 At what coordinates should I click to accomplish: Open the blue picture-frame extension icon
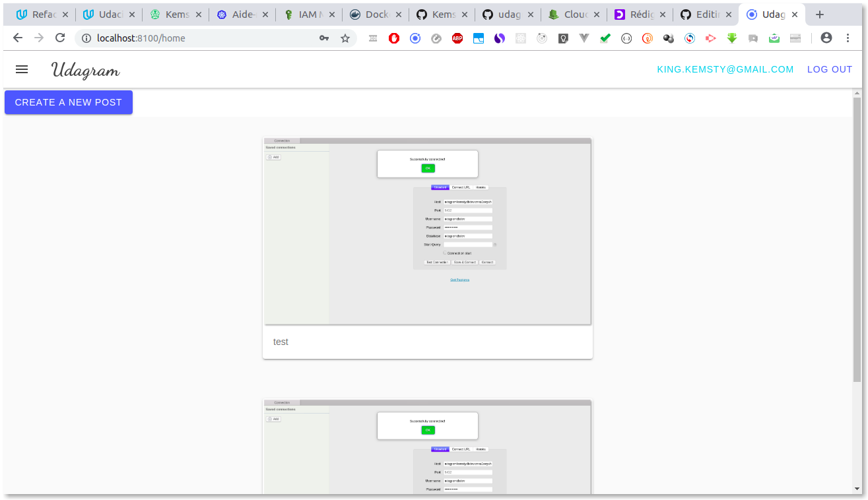coord(479,38)
